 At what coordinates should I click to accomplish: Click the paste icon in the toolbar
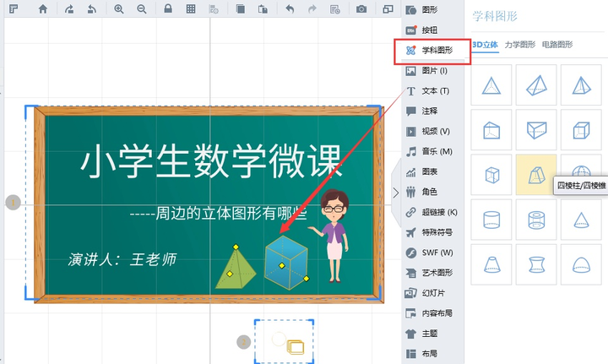coord(263,9)
